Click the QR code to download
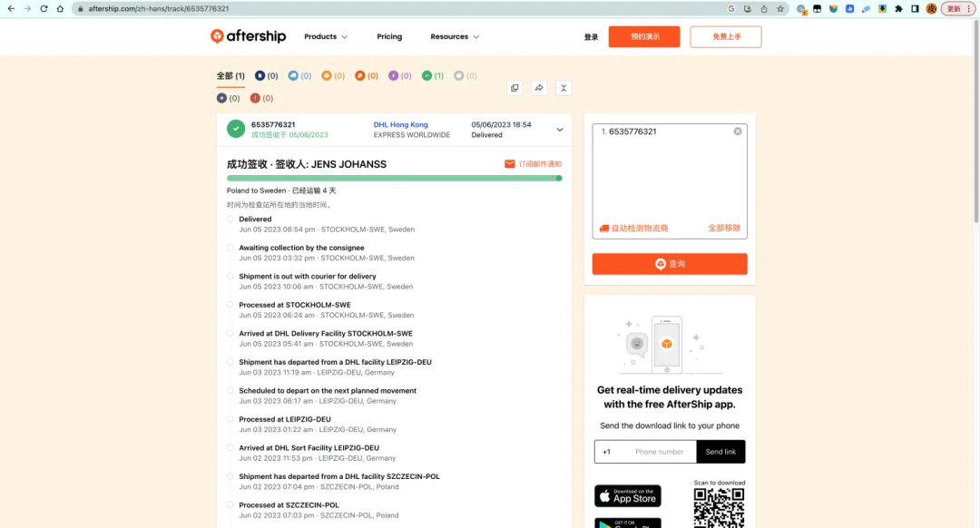Viewport: 980px width, 528px height. pyautogui.click(x=719, y=507)
